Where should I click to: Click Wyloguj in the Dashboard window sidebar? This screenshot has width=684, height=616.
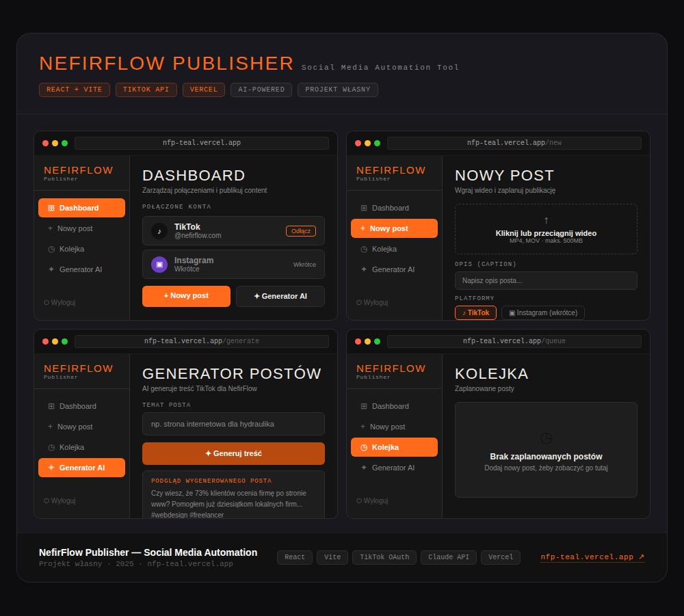[60, 302]
